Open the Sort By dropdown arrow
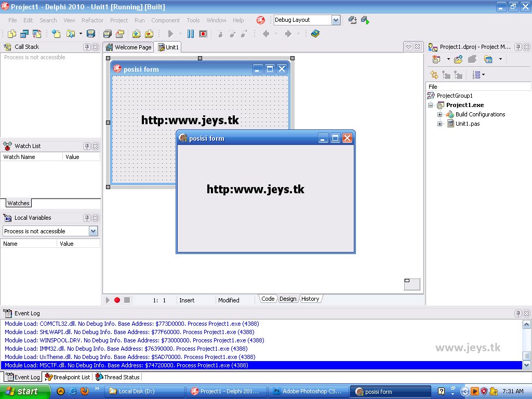Image resolution: width=532 pixels, height=399 pixels. pyautogui.click(x=483, y=75)
